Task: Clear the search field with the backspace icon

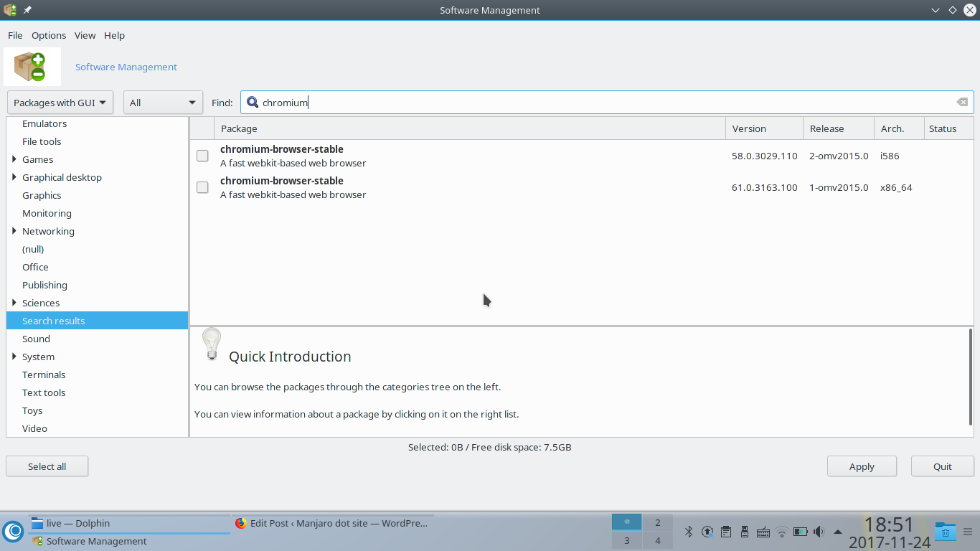Action: 962,103
